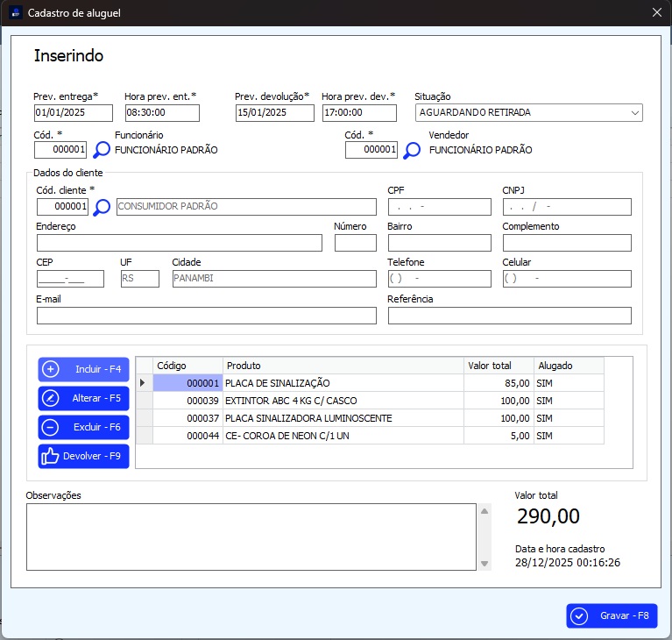The height and width of the screenshot is (640, 672).
Task: Click the magnifier icon beside Funcionário code
Action: [102, 150]
